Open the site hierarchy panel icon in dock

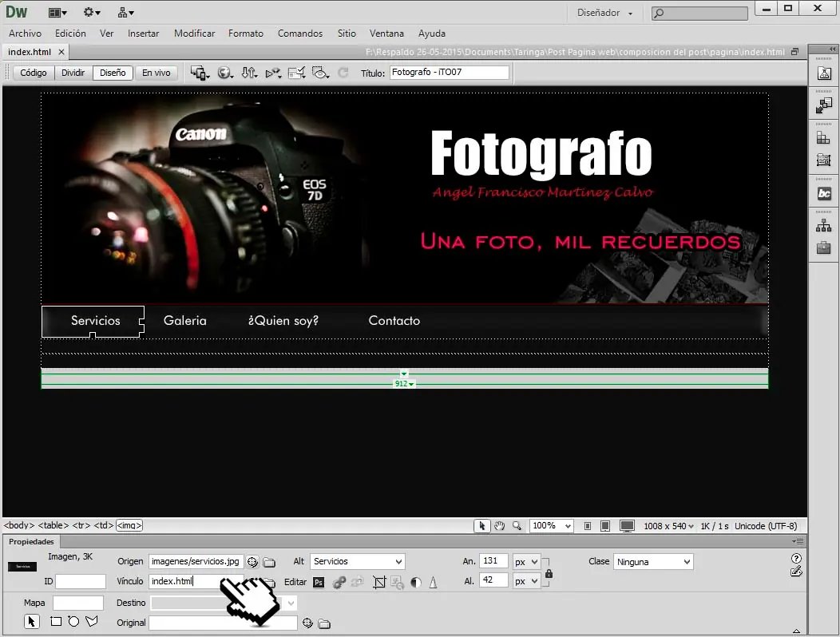824,226
